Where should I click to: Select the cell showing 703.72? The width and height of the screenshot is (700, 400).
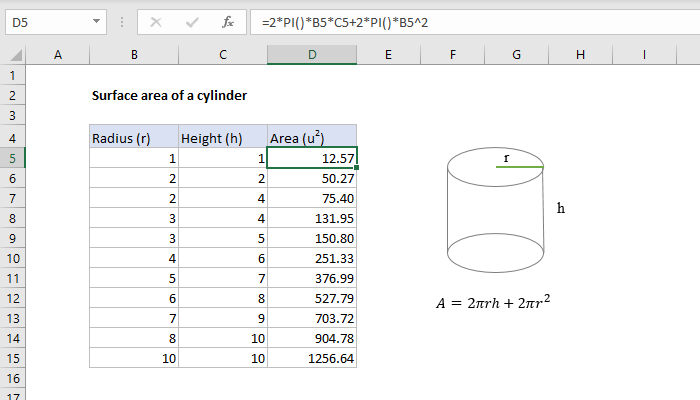(x=312, y=318)
